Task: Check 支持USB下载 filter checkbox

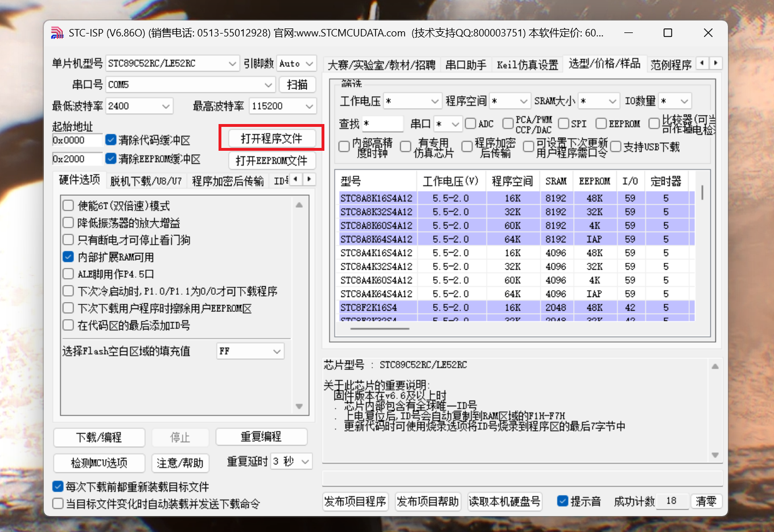Action: click(615, 147)
